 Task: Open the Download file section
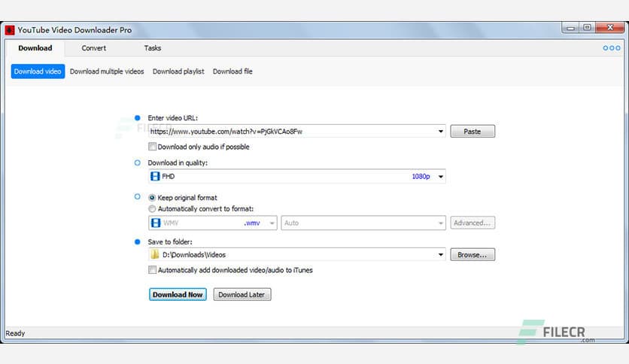pos(232,71)
